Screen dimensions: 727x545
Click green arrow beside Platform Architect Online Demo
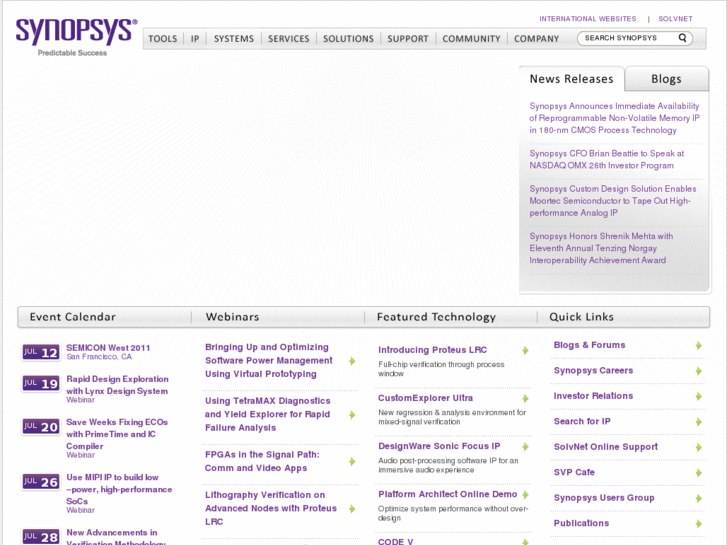(x=525, y=495)
